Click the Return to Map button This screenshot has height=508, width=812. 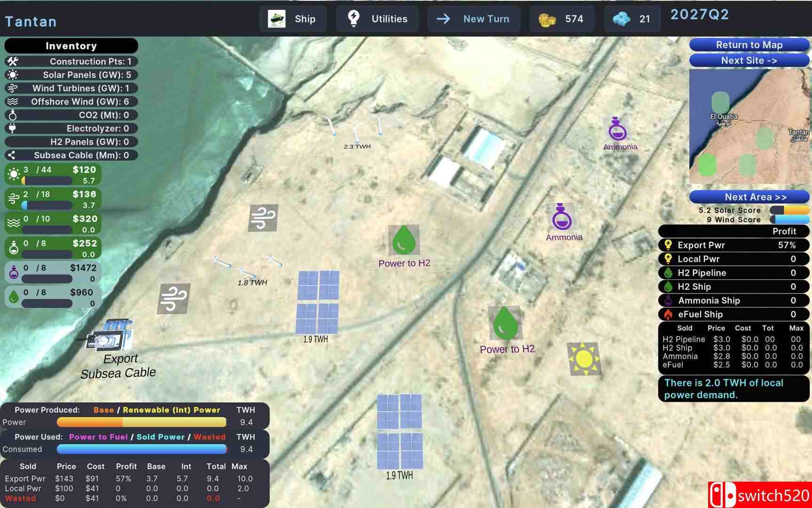(749, 45)
